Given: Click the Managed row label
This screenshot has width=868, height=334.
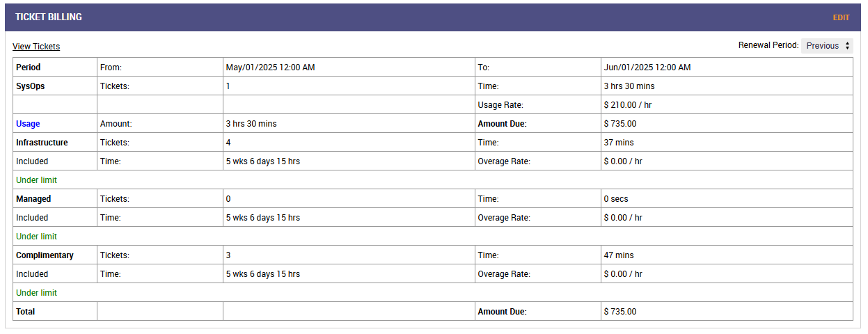Looking at the screenshot, I should click(x=33, y=199).
